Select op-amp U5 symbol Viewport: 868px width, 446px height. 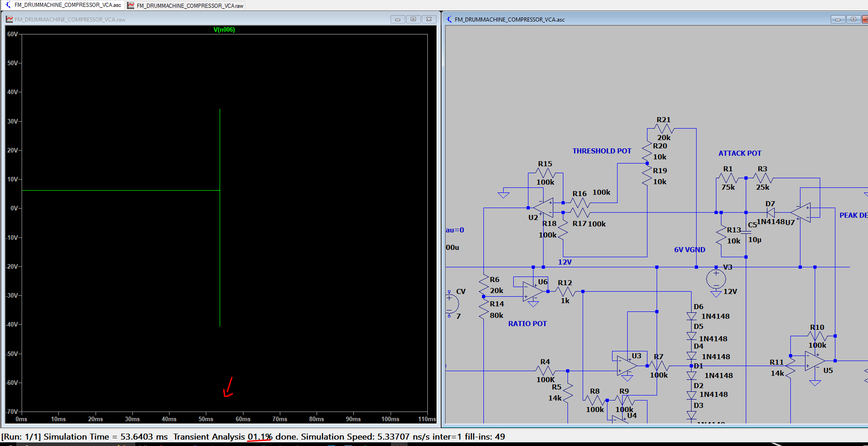pos(815,361)
